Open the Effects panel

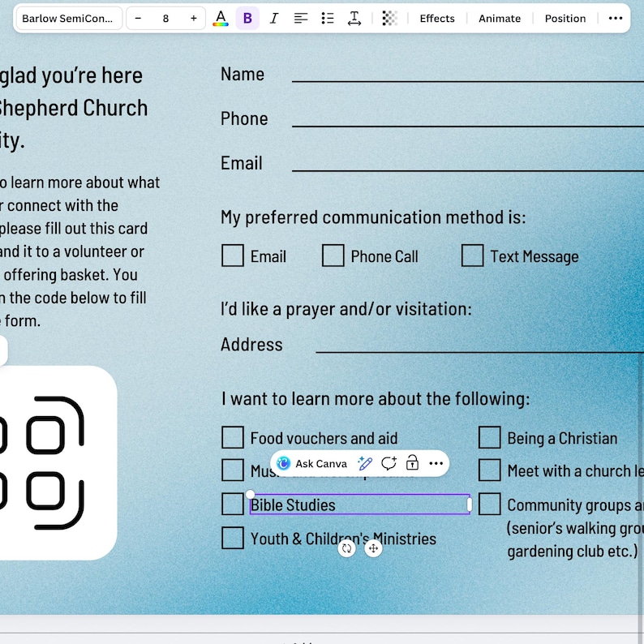(x=437, y=19)
